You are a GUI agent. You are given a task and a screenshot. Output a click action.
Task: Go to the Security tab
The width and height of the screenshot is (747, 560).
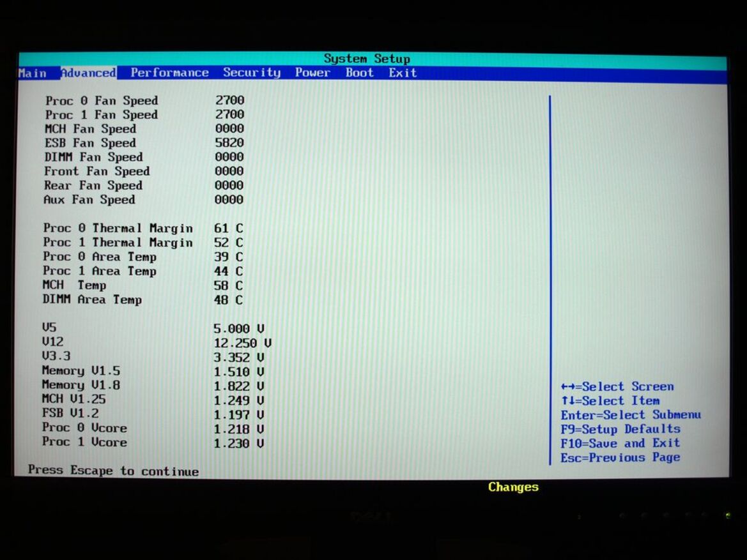click(x=252, y=72)
